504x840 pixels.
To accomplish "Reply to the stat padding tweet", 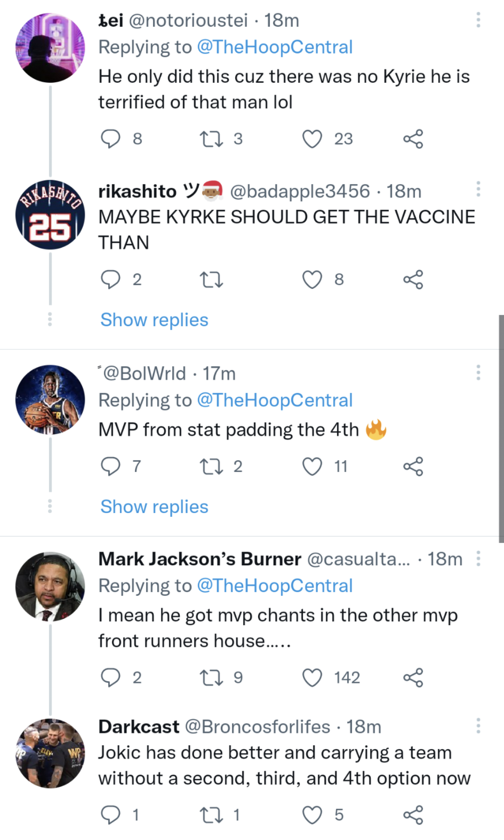I will (110, 467).
